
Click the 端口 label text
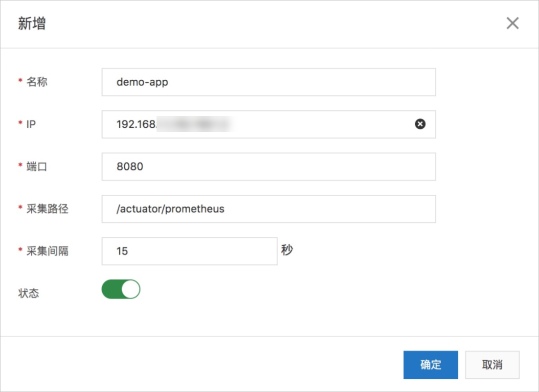click(x=37, y=167)
